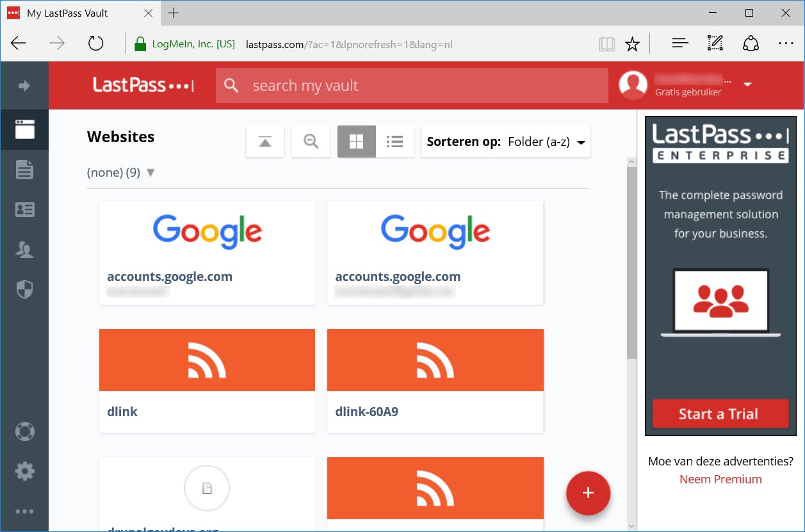This screenshot has width=805, height=532.
Task: Click the LastPass logo
Action: tap(143, 85)
